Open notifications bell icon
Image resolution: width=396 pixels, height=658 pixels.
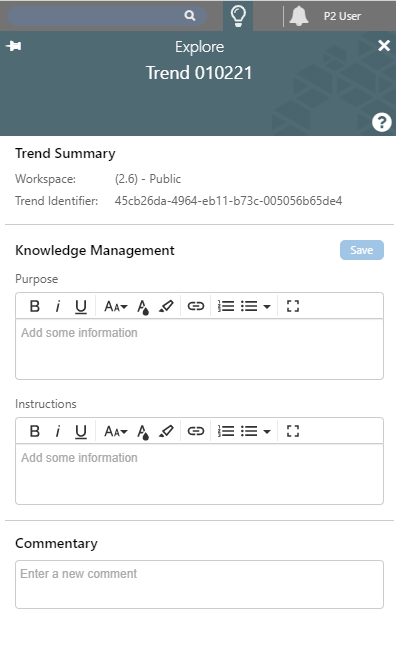299,16
